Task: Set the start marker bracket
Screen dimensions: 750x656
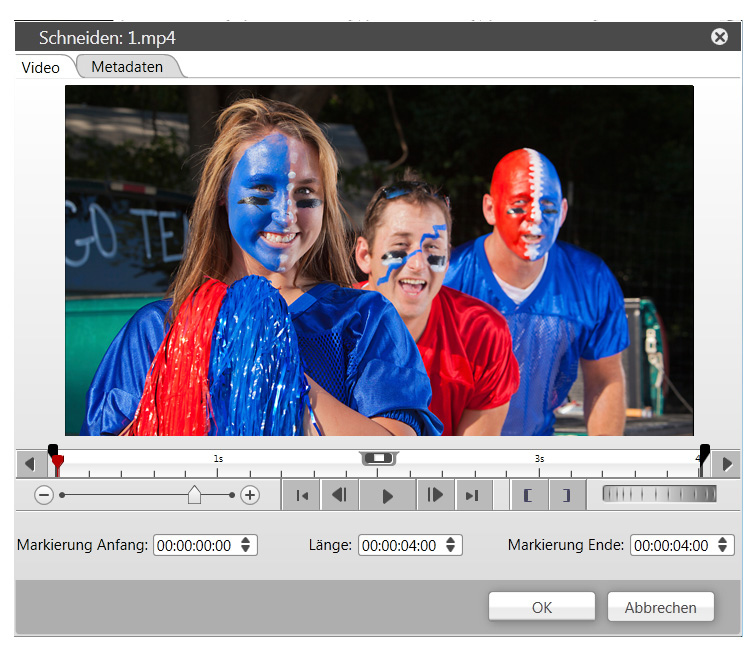Action: click(x=528, y=495)
